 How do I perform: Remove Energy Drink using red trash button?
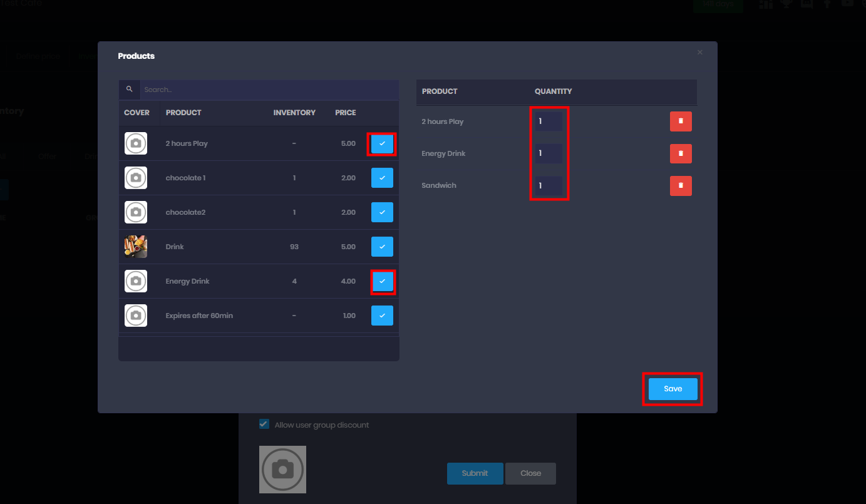(x=681, y=153)
